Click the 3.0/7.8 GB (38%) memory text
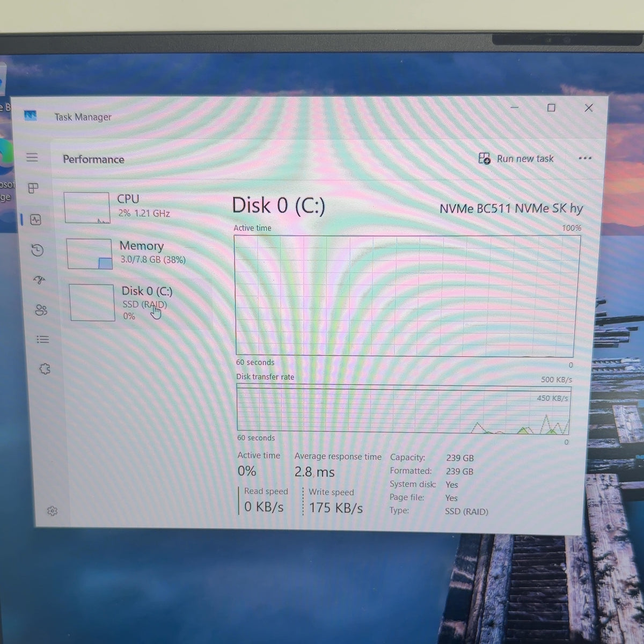Viewport: 644px width, 644px height. tap(153, 260)
